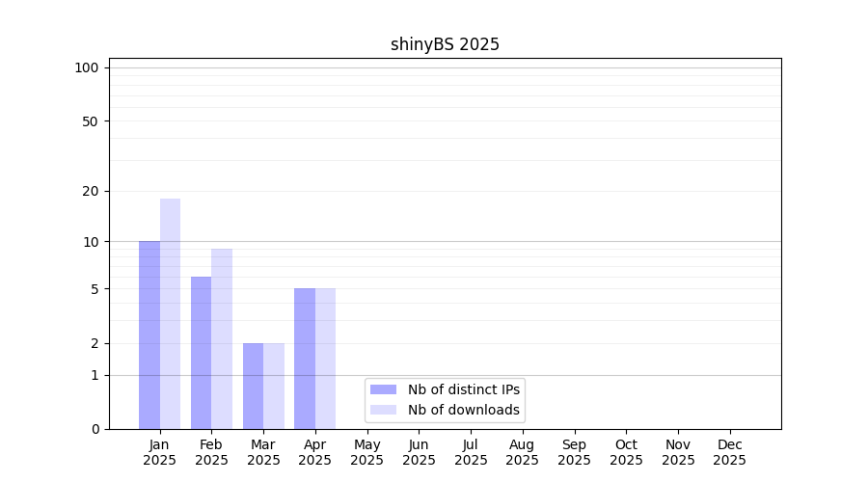The height and width of the screenshot is (482, 868).
Task: Click the light lavender legend swatch for downloads
Action: [x=383, y=410]
